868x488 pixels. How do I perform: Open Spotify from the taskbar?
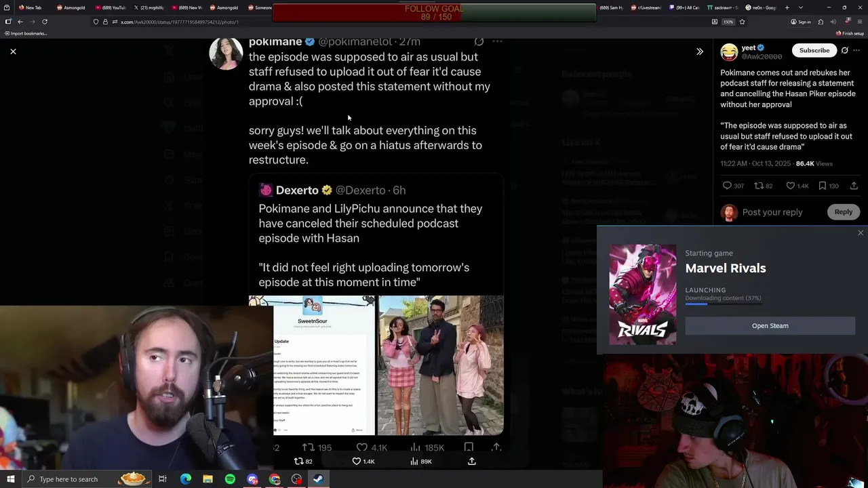[x=230, y=479]
